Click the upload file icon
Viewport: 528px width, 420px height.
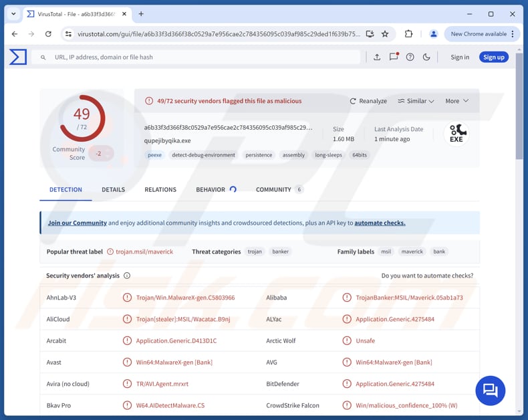tap(377, 58)
